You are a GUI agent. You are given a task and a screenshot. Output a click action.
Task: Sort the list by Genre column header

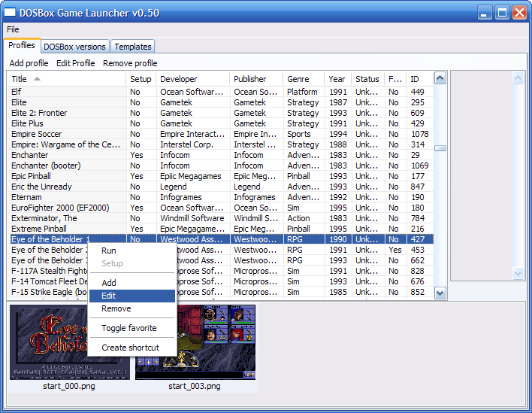298,79
